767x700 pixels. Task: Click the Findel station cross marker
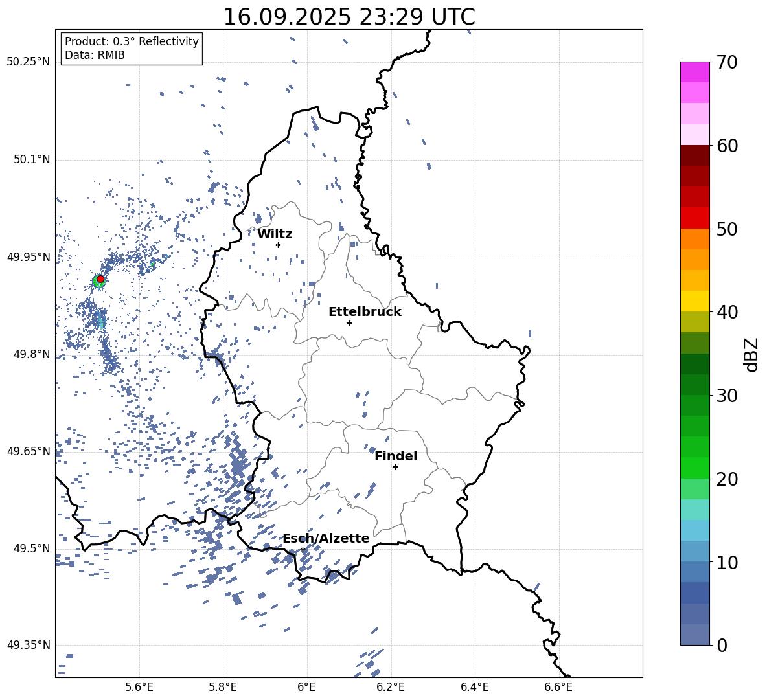395,468
